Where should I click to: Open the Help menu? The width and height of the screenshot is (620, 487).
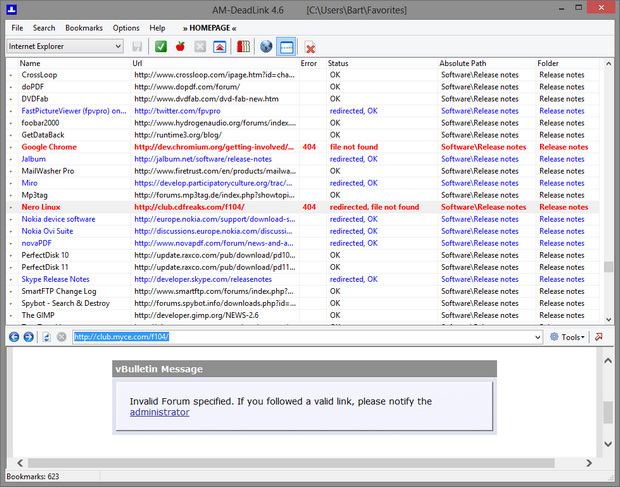[x=157, y=28]
